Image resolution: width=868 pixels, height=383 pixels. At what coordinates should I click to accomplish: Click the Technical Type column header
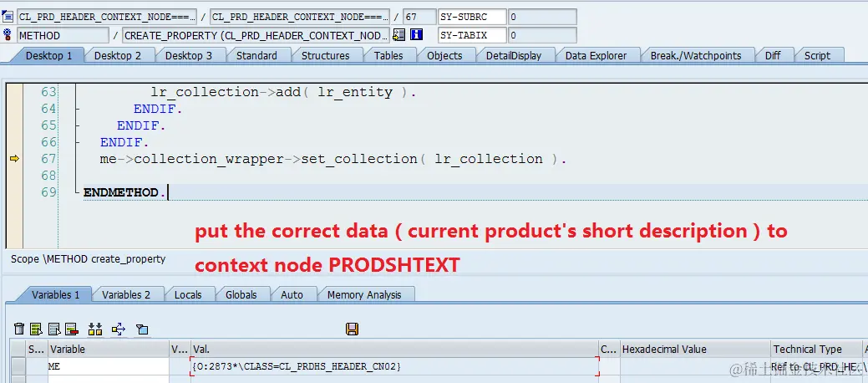tap(816, 350)
